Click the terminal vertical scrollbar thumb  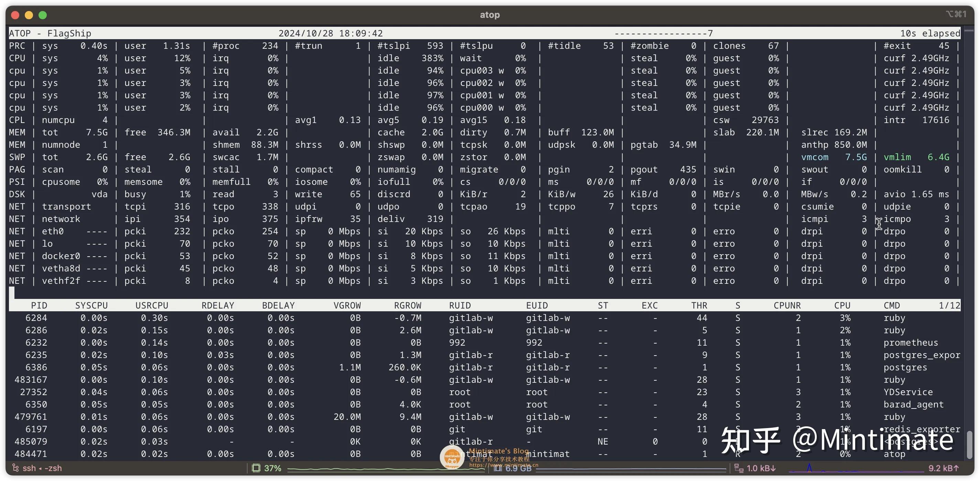pyautogui.click(x=970, y=445)
